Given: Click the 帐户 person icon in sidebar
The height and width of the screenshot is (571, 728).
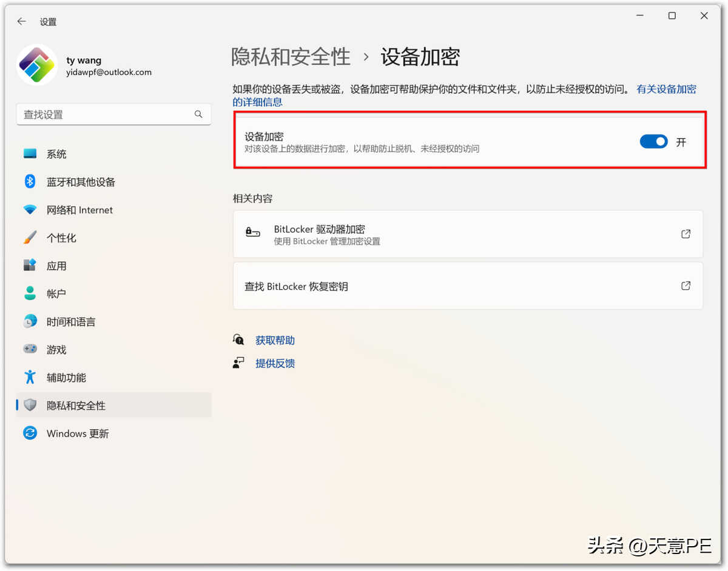Looking at the screenshot, I should (30, 293).
